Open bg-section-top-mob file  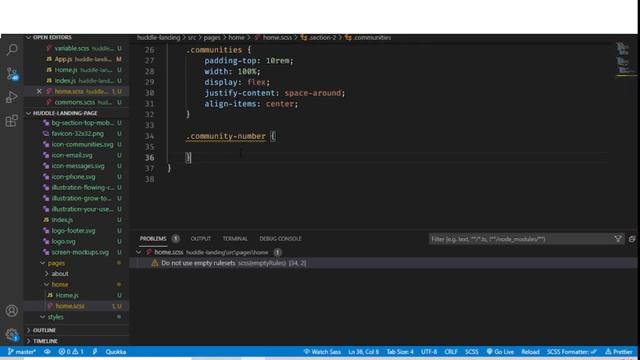point(83,123)
